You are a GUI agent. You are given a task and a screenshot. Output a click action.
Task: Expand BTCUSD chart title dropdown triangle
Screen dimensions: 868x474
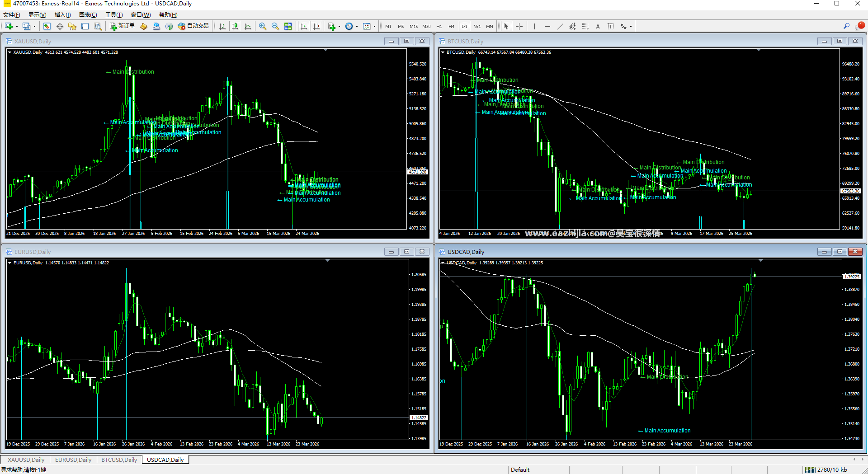[x=443, y=52]
